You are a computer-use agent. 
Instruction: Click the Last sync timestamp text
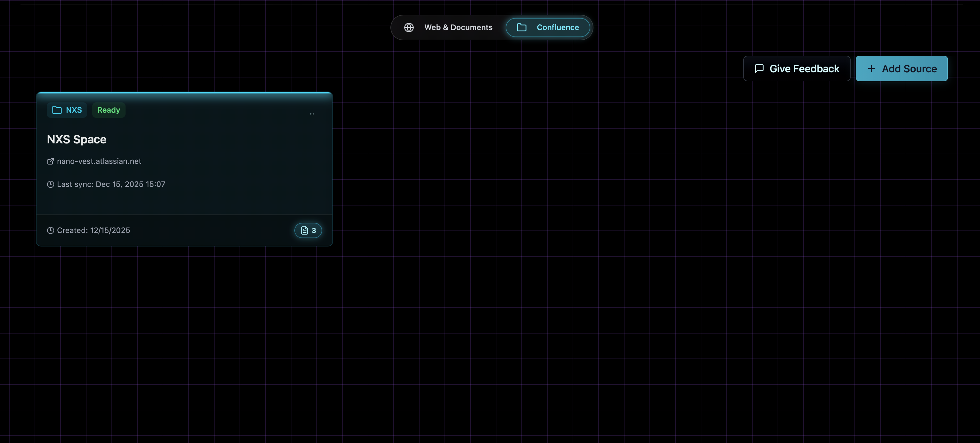tap(111, 184)
